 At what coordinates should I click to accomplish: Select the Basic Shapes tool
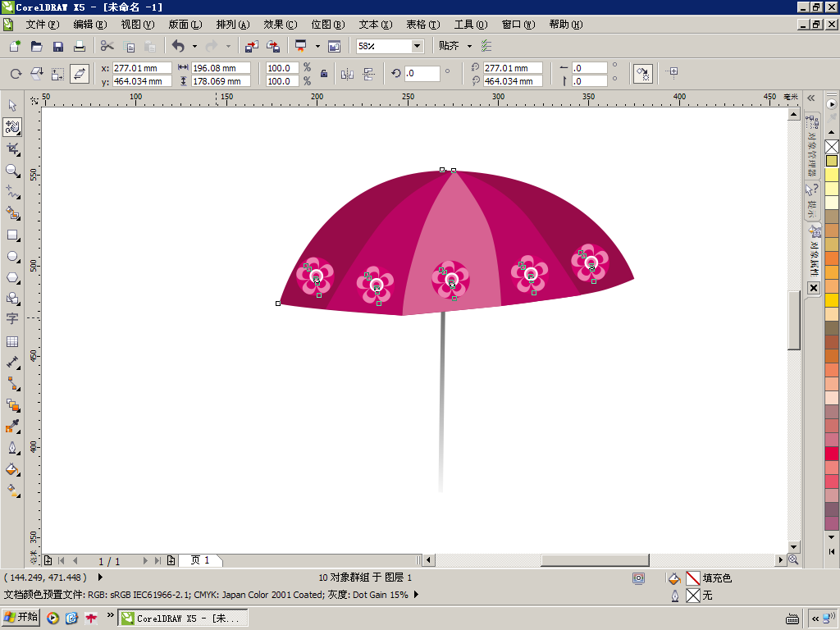(12, 299)
